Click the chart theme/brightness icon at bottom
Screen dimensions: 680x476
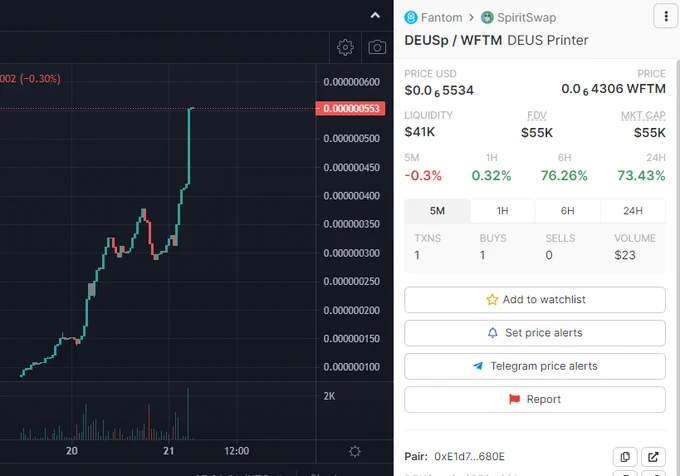tap(355, 451)
